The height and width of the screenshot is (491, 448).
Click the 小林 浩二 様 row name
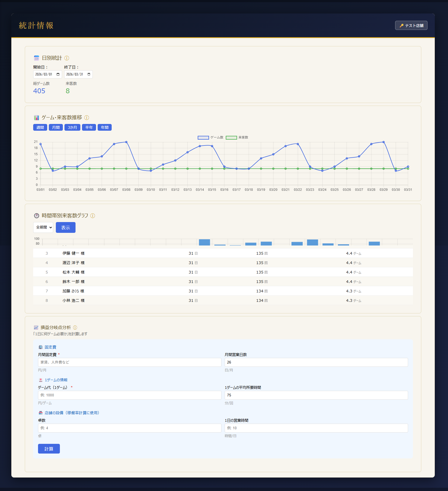click(74, 301)
